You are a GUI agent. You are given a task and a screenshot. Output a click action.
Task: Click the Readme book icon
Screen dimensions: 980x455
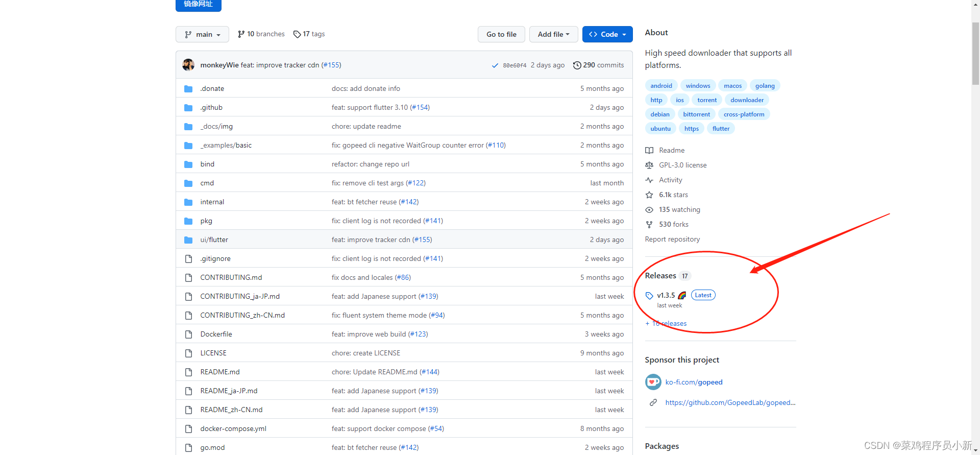[x=649, y=151]
